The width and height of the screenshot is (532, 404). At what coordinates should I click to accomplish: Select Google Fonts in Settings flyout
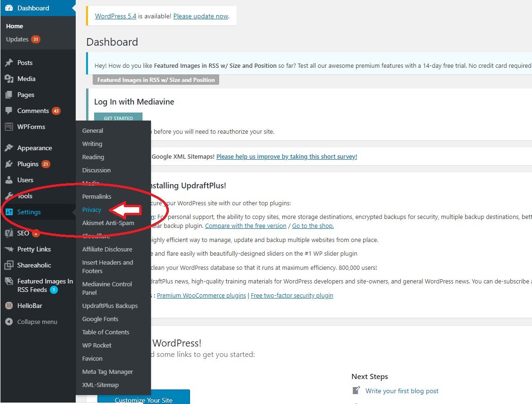coord(100,319)
